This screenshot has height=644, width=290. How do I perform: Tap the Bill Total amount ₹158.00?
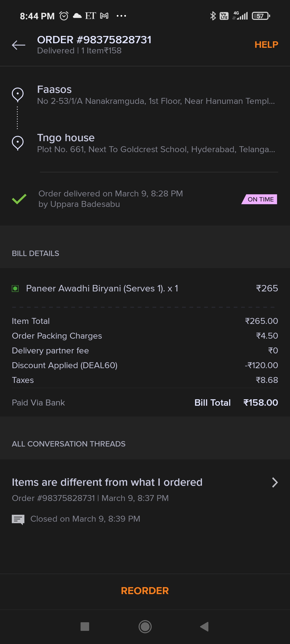point(260,402)
